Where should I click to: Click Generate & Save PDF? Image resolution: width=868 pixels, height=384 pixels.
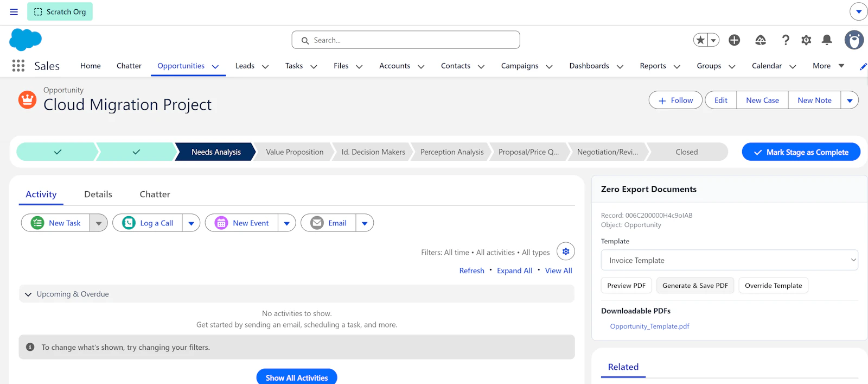(x=695, y=285)
